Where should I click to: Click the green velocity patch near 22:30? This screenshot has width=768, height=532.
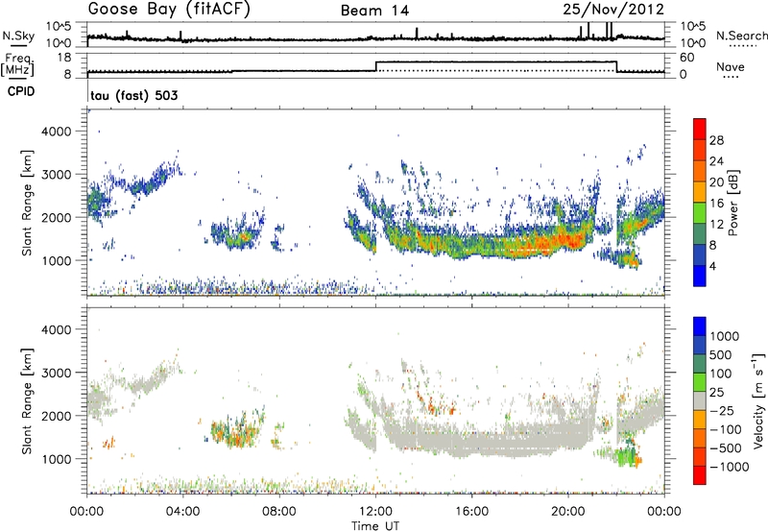click(x=625, y=456)
